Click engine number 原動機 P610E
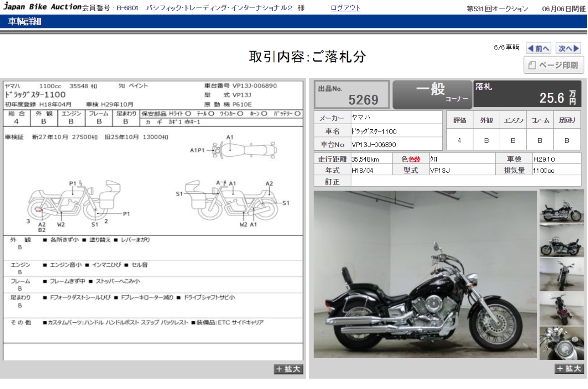Viewport: 588px width, 389px height. 228,104
